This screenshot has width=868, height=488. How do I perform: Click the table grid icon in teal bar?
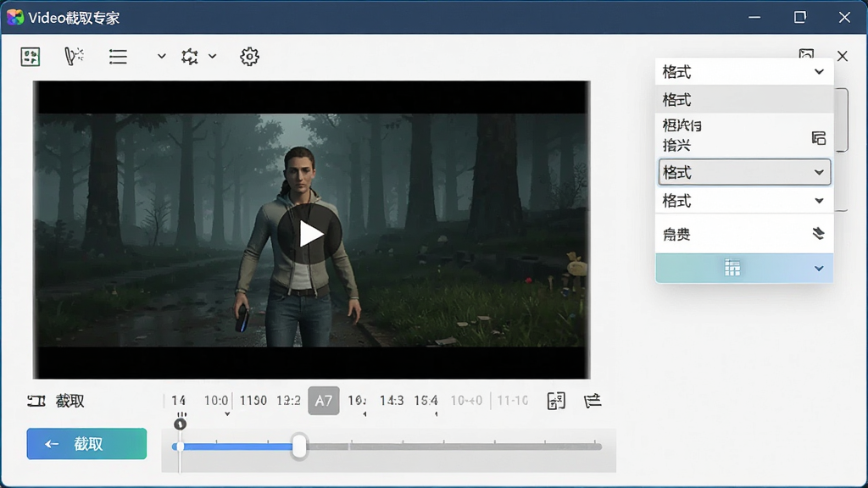732,268
